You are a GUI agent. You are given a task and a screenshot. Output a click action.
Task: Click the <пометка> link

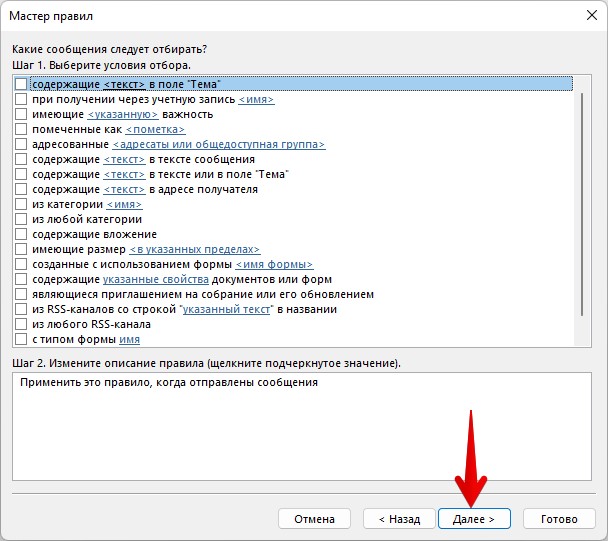tap(155, 129)
